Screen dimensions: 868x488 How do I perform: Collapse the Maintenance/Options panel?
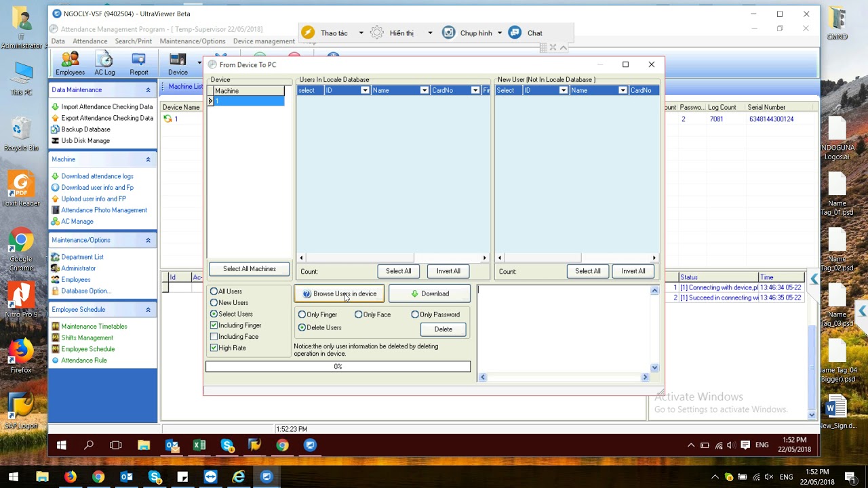(148, 240)
